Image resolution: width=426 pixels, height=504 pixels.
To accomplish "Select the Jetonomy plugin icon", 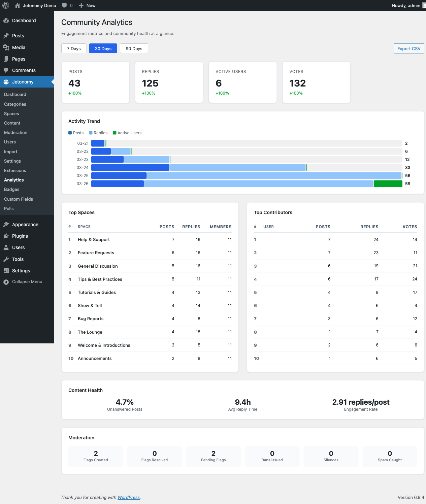I will 6,82.
